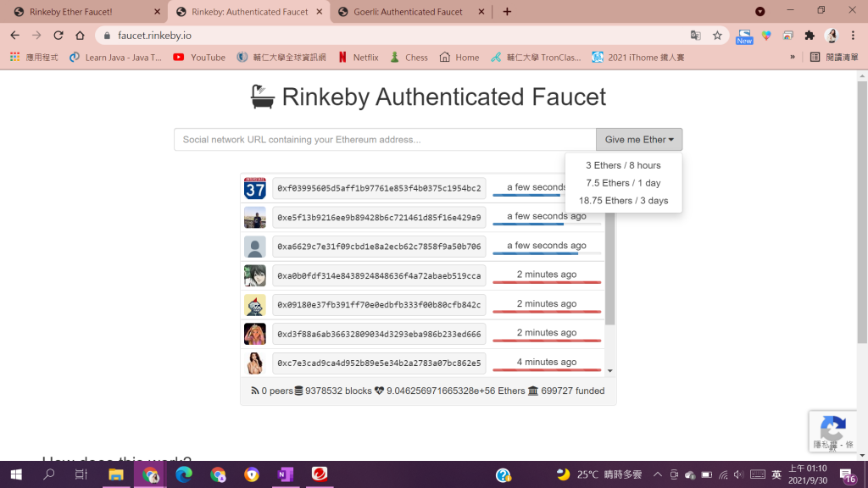Viewport: 868px width, 488px height.
Task: Reload the faucet page
Action: click(58, 36)
